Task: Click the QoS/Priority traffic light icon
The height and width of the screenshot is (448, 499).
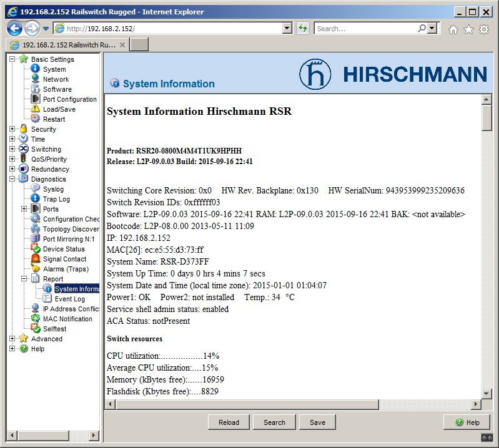Action: pos(23,158)
